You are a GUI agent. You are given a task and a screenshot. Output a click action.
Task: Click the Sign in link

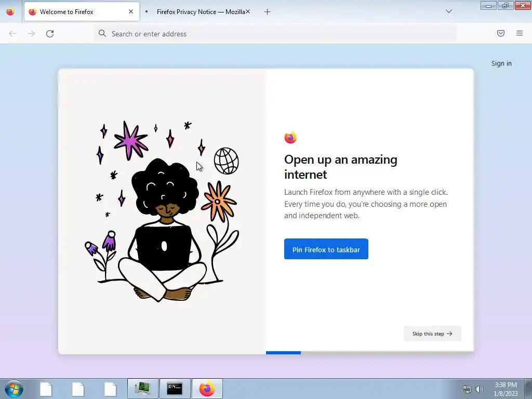tap(501, 63)
